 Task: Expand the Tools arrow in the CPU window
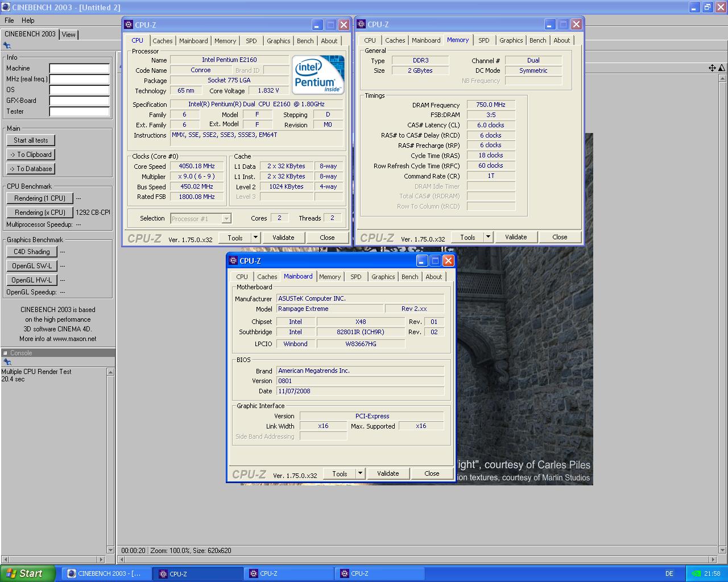coord(255,238)
